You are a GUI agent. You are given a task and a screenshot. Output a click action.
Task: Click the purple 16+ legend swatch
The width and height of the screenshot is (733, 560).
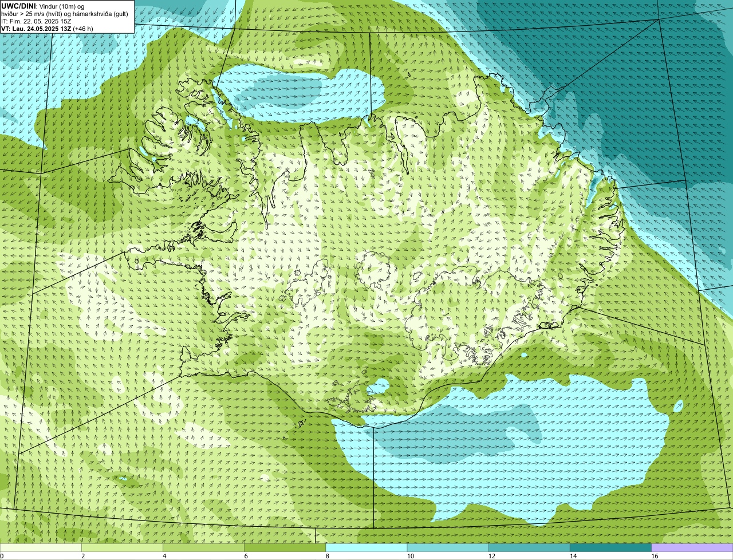click(x=692, y=548)
